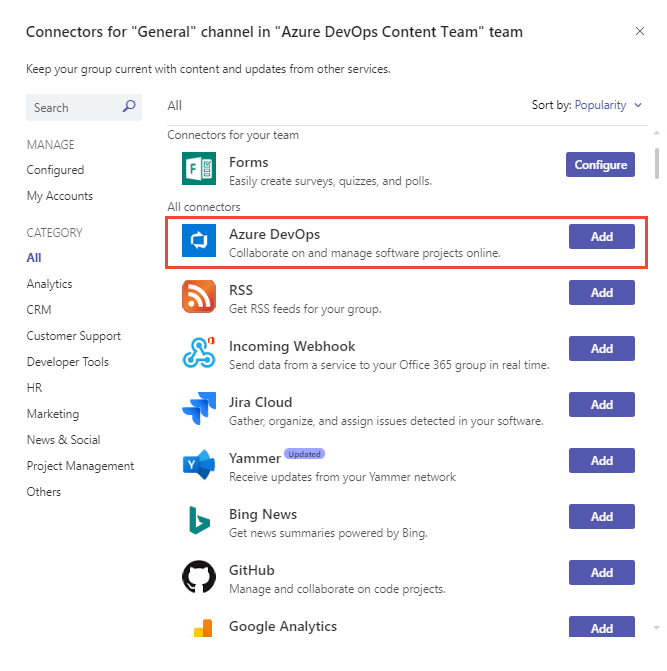Click the sort dropdown chevron arrow
The width and height of the screenshot is (667, 671).
pyautogui.click(x=638, y=105)
